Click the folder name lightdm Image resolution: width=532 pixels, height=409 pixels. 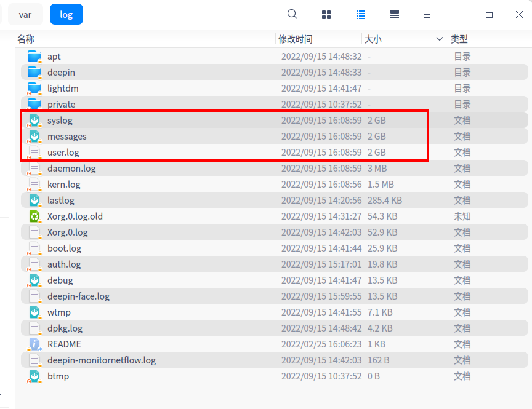63,89
